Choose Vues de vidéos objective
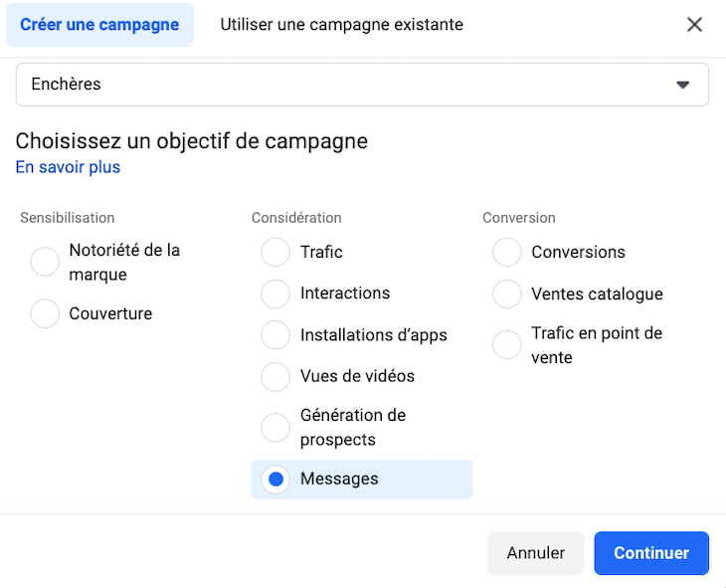The width and height of the screenshot is (726, 588). click(275, 377)
